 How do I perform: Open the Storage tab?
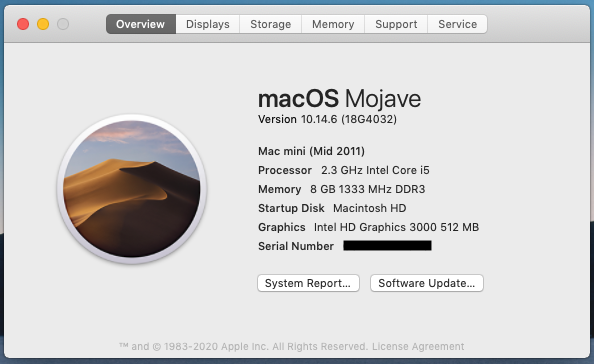(270, 24)
